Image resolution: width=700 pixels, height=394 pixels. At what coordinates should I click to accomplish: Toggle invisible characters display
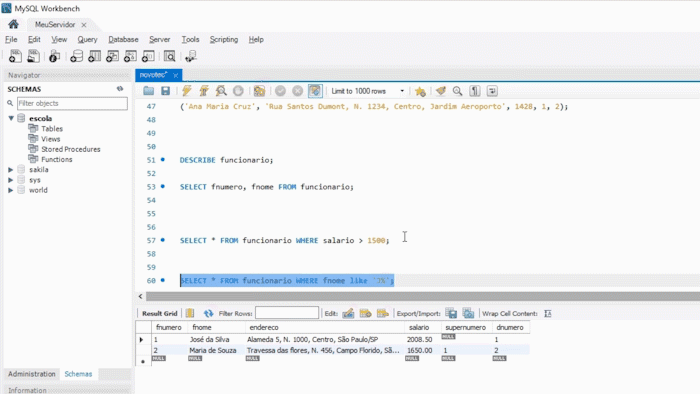point(475,91)
